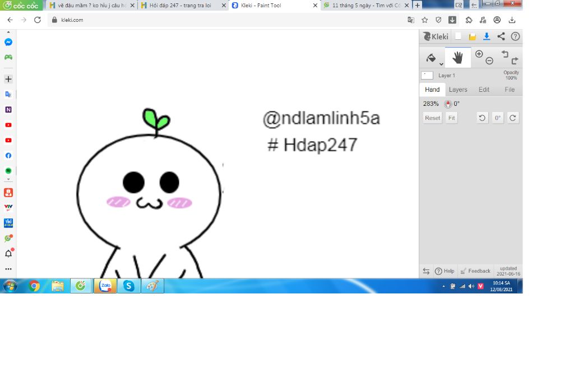Switch to the '11 tháng 5 ngày' browser tab
The height and width of the screenshot is (392, 574).
[366, 6]
